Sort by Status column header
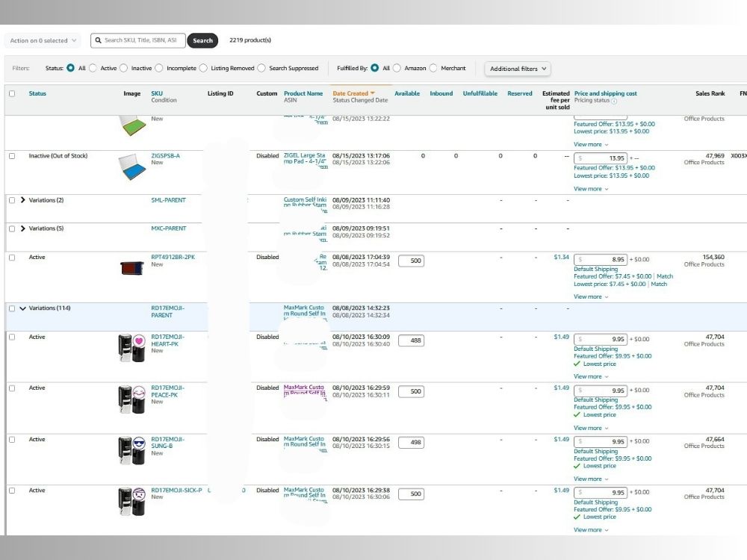 (37, 93)
